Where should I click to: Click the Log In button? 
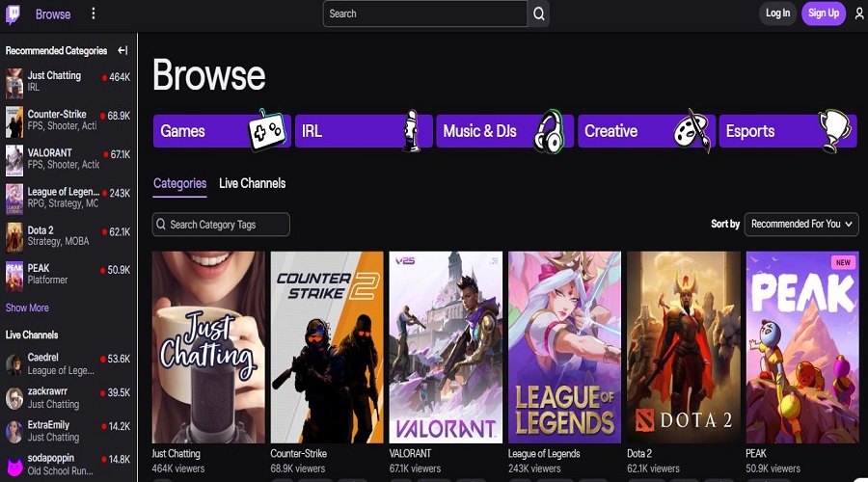(x=777, y=13)
